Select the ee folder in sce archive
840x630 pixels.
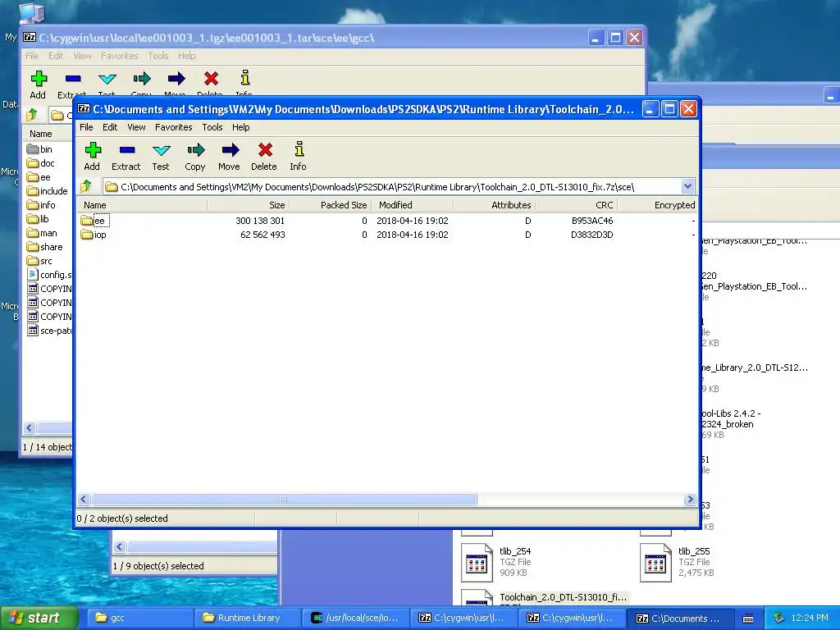(94, 221)
